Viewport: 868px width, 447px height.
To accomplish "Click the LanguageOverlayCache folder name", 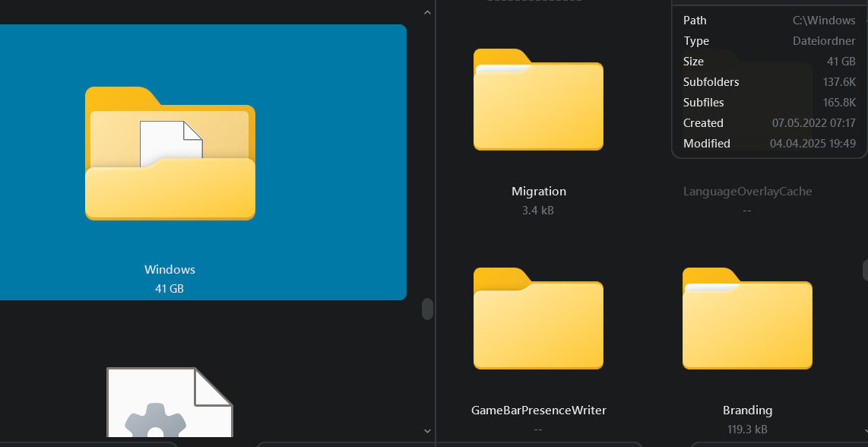I will coord(747,192).
